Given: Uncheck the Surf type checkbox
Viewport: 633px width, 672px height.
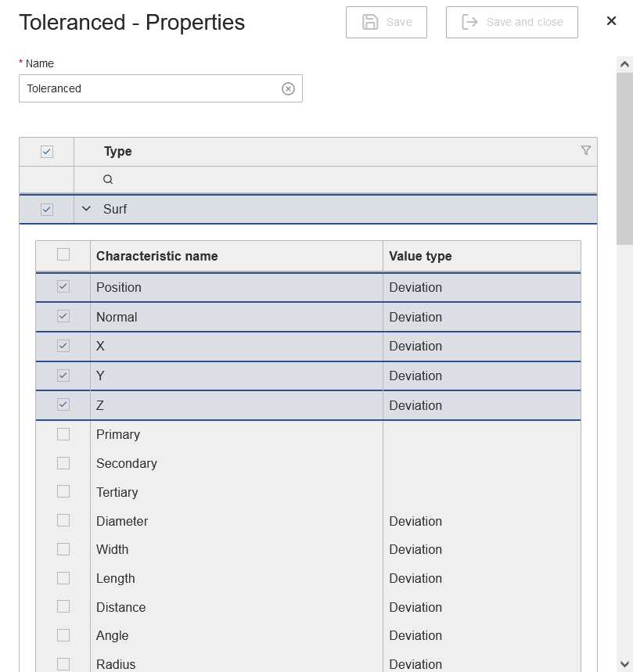Looking at the screenshot, I should tap(47, 209).
